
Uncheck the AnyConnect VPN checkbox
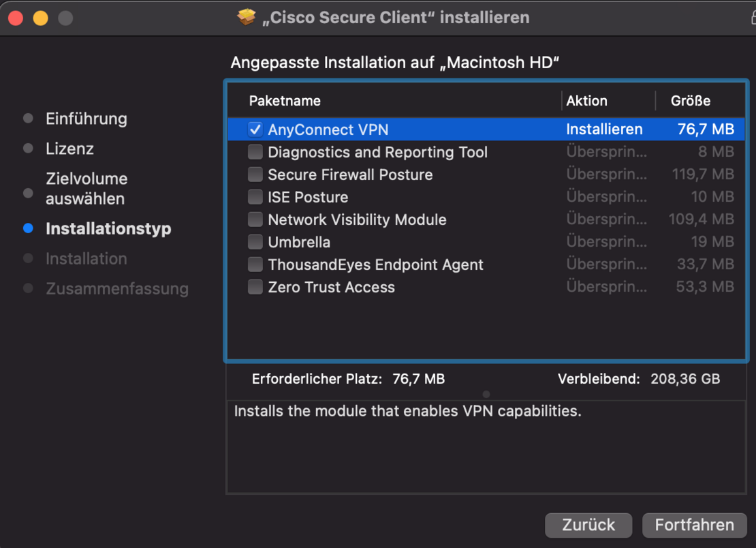pos(255,130)
